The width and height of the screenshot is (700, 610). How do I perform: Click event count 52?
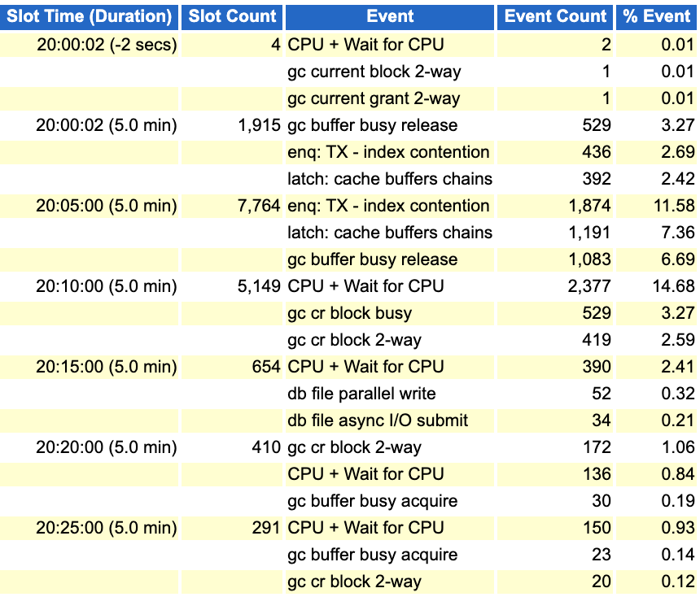tap(602, 394)
